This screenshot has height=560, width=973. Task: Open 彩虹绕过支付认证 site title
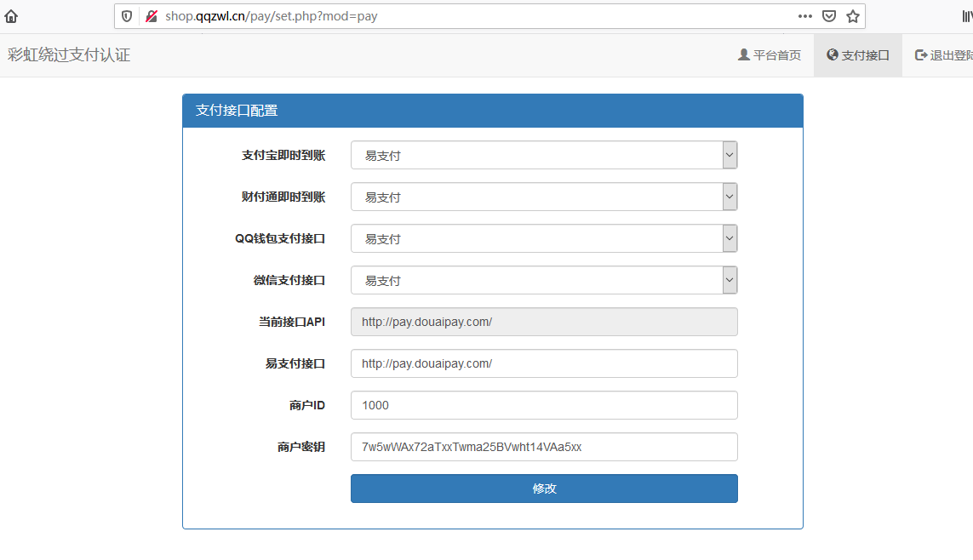pyautogui.click(x=69, y=54)
